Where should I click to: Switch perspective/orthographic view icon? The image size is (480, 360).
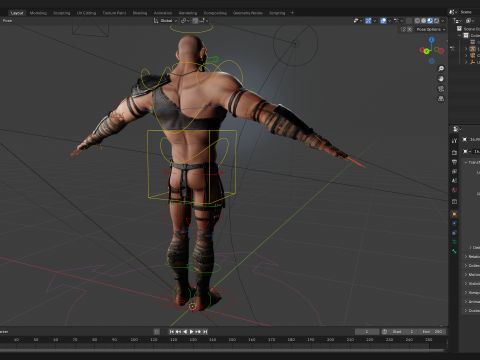(441, 99)
